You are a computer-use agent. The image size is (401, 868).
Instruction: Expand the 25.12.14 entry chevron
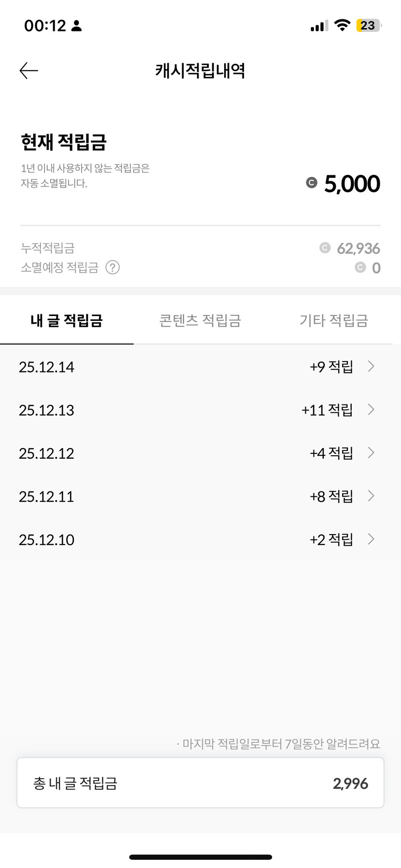coord(371,366)
